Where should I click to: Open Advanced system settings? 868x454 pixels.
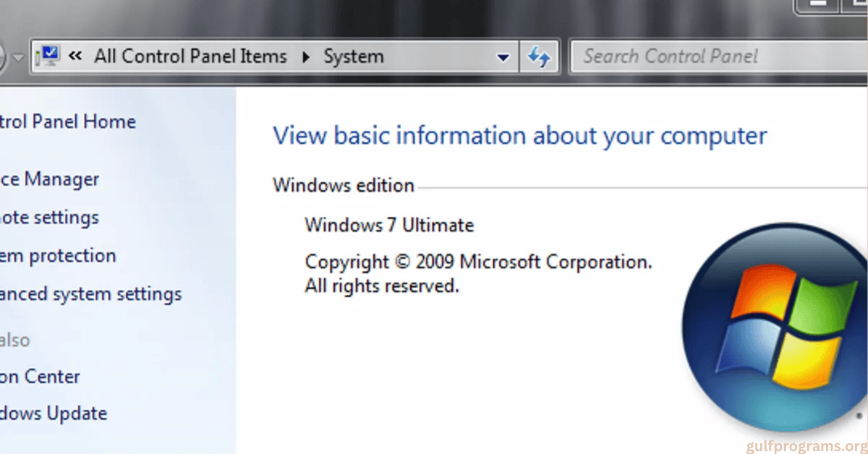pyautogui.click(x=90, y=294)
